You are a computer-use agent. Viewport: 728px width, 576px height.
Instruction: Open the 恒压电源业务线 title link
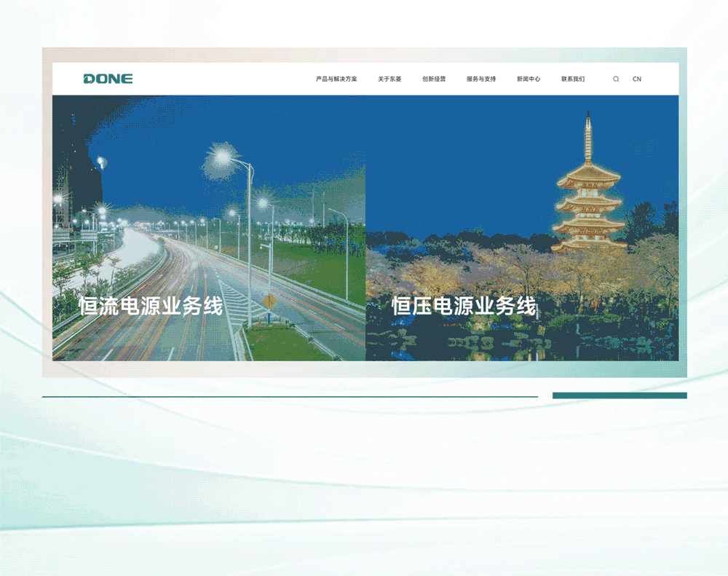pos(464,307)
